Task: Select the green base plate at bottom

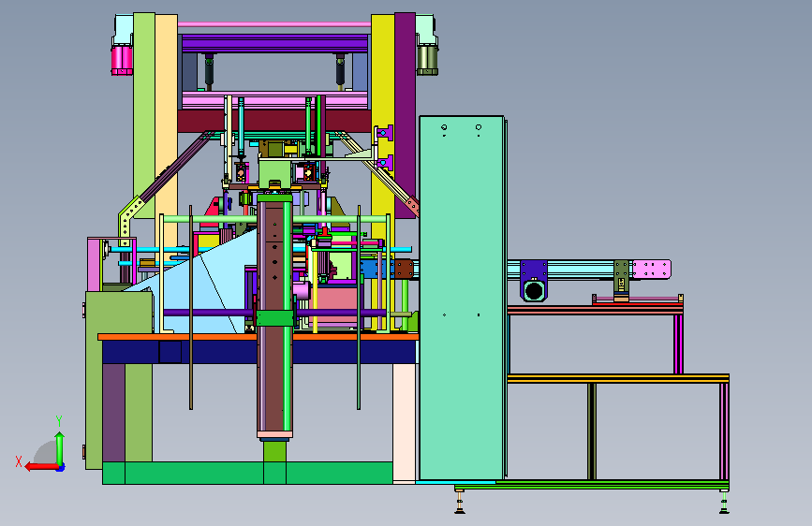Action: tap(247, 473)
